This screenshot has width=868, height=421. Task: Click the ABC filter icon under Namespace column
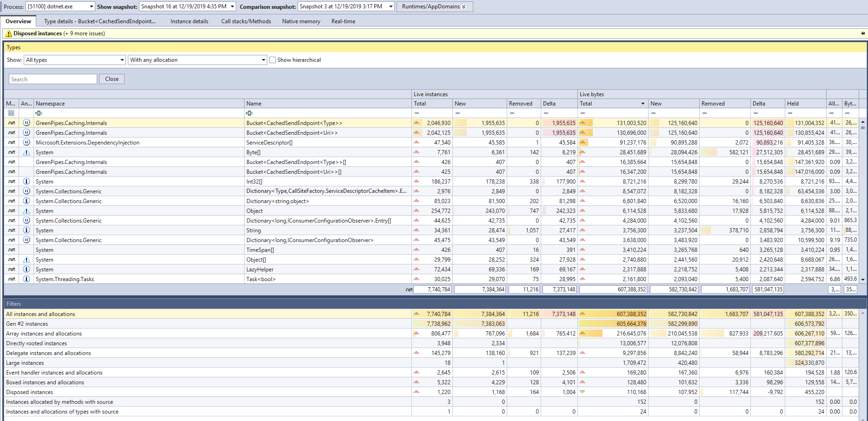pos(39,113)
